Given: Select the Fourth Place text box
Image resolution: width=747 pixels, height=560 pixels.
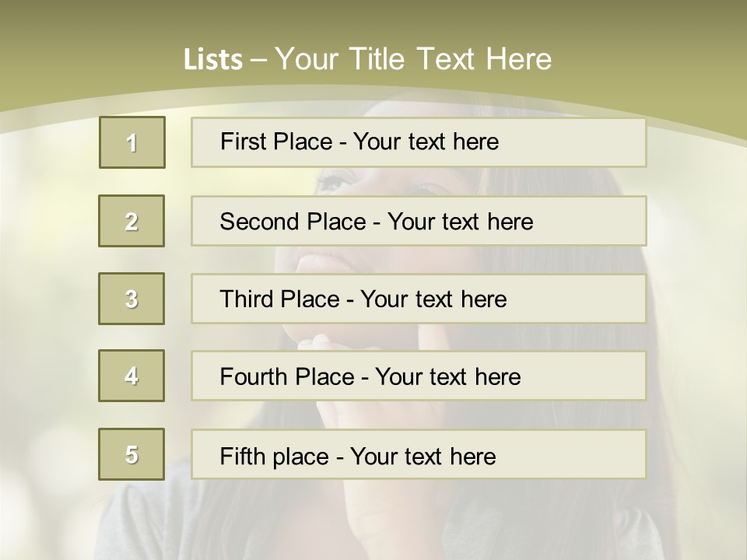Looking at the screenshot, I should click(x=418, y=376).
